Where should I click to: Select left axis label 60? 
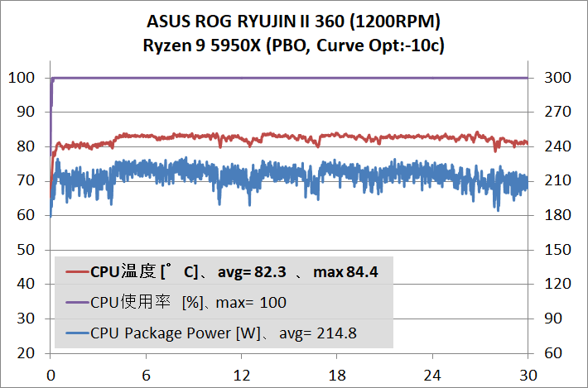click(x=26, y=215)
